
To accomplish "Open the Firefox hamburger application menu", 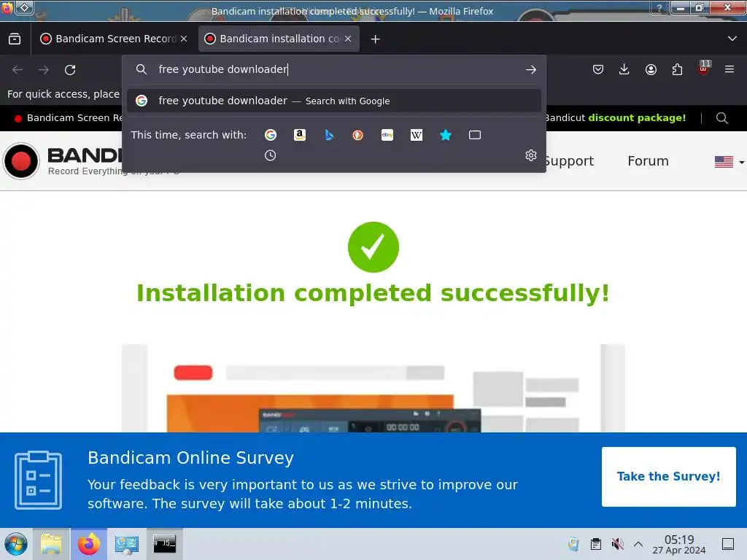I will click(x=729, y=69).
